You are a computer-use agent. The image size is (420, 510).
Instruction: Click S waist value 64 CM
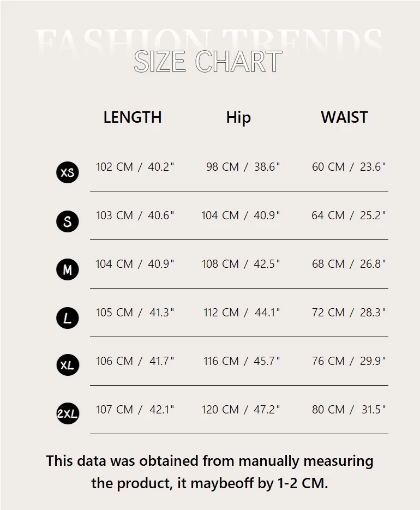(328, 215)
